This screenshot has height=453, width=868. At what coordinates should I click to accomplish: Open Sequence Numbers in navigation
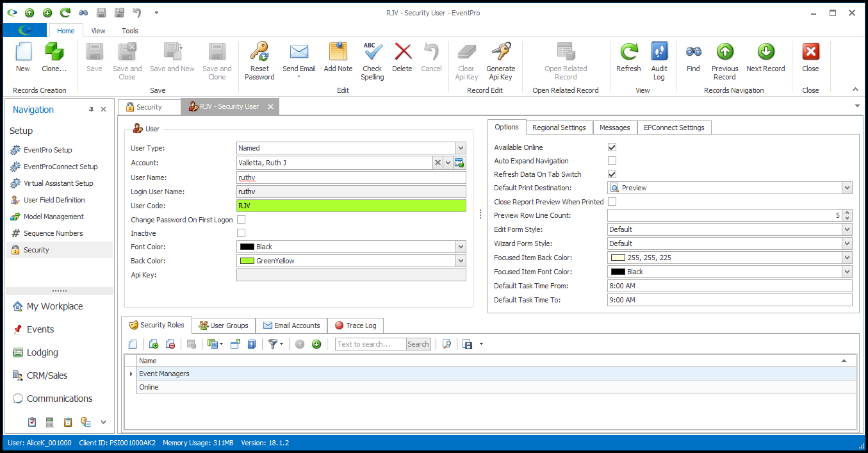pos(54,233)
